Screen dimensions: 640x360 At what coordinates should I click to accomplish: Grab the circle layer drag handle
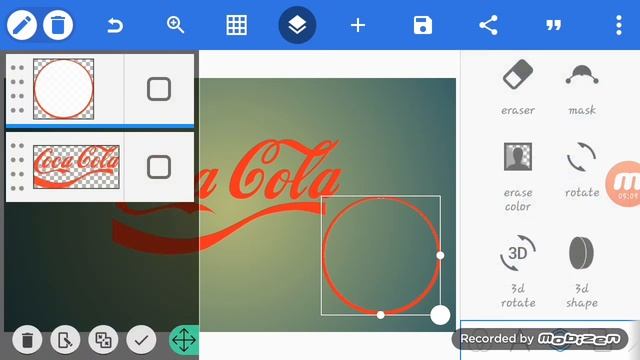pyautogui.click(x=17, y=89)
